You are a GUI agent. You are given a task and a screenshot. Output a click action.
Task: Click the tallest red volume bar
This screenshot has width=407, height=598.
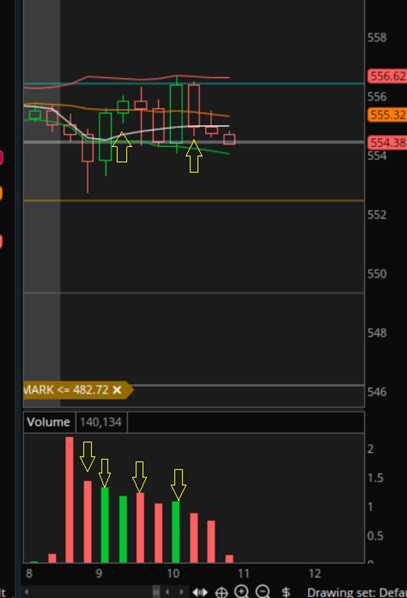click(69, 500)
